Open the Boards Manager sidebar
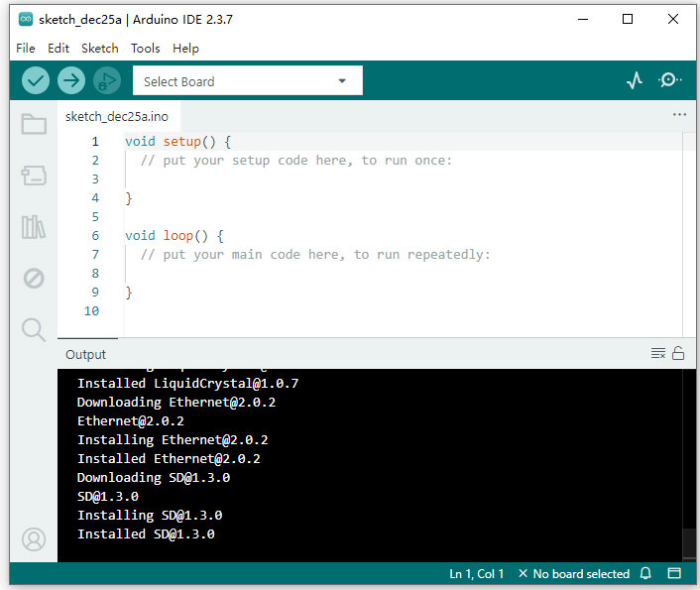Viewport: 700px width, 590px height. [x=34, y=176]
